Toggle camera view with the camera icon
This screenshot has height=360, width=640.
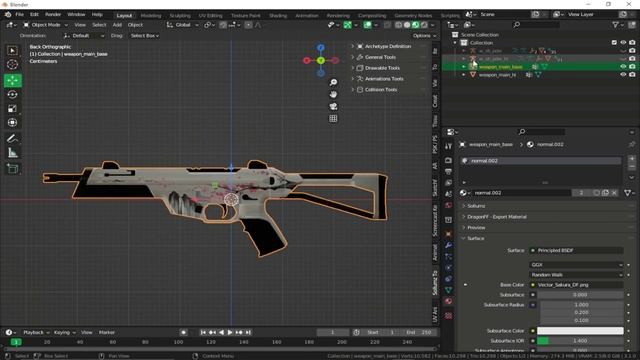[333, 107]
